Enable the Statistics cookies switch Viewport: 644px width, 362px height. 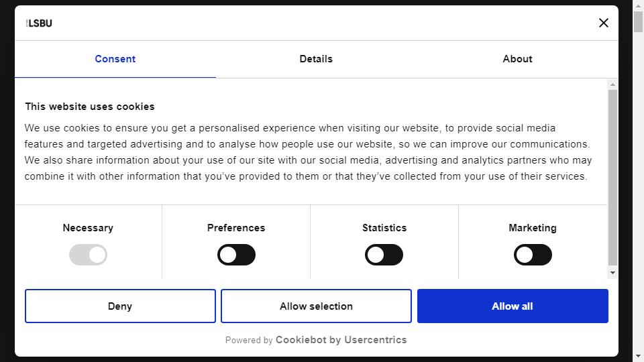tap(384, 255)
